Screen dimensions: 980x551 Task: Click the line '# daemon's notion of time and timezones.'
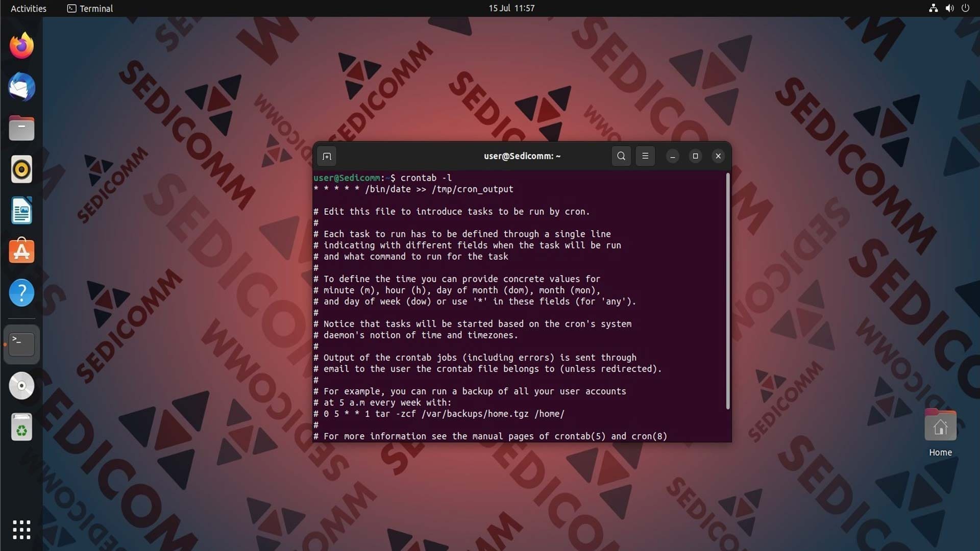(x=416, y=335)
